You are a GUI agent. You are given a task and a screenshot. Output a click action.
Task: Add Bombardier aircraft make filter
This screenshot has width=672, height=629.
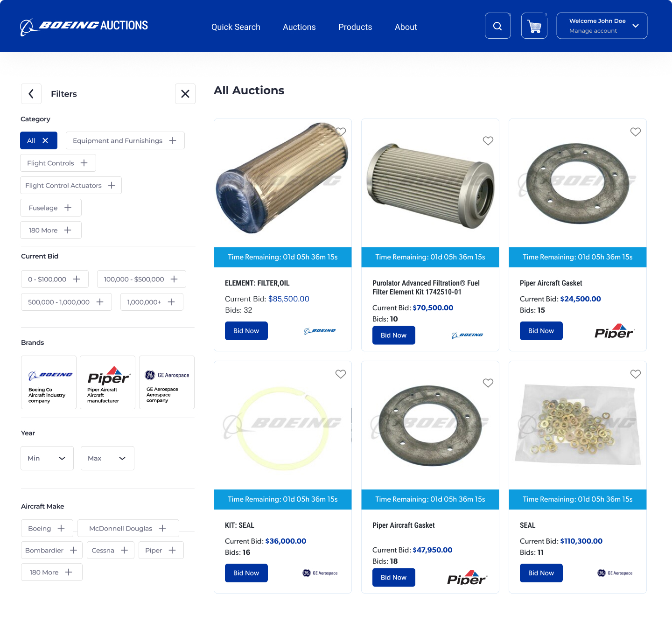point(52,550)
